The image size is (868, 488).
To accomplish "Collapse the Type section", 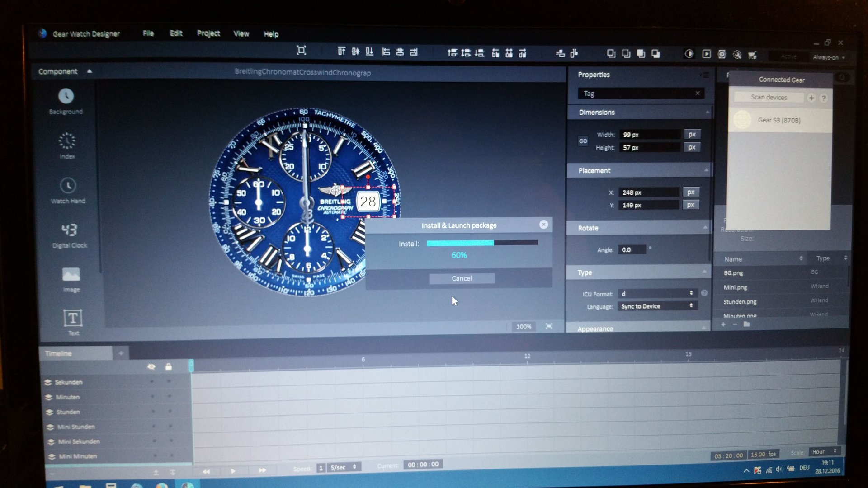I will 704,272.
